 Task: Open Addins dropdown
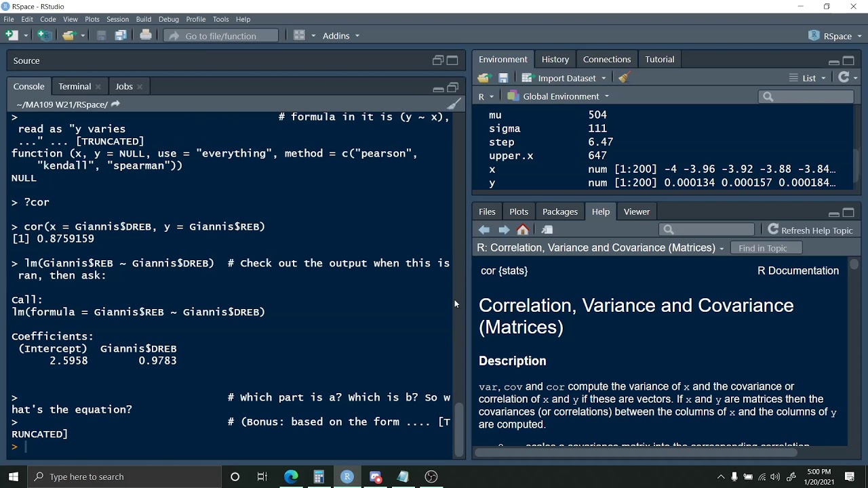(x=341, y=36)
